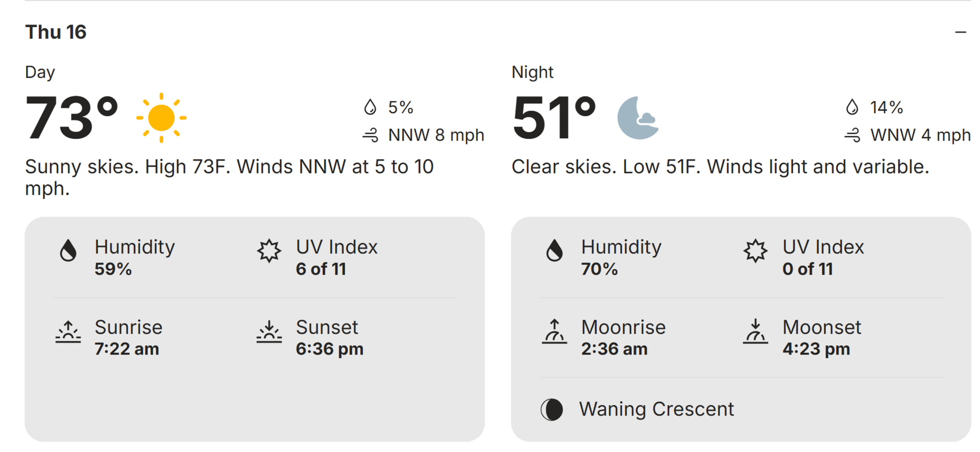Click the Sunset icon
Viewport: 980px width, 452px height.
(x=269, y=332)
